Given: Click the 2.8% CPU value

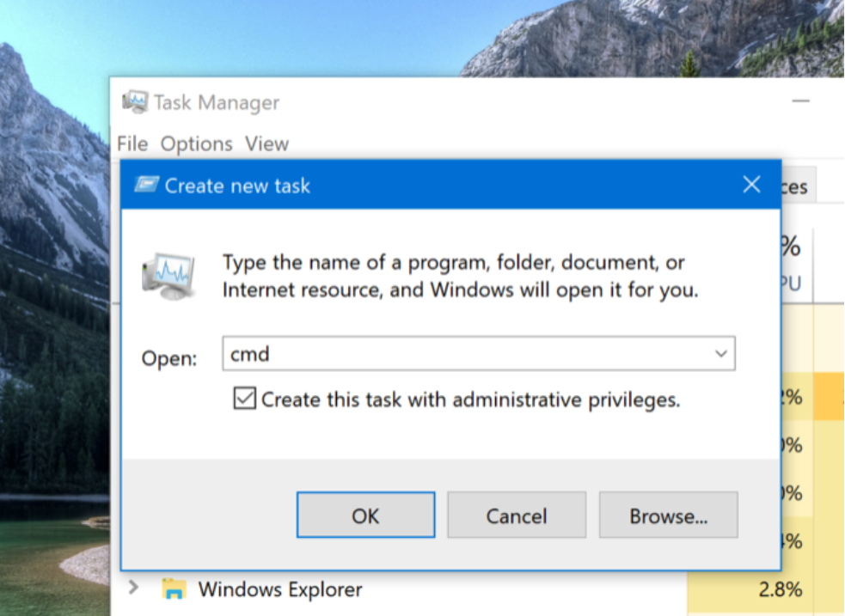Looking at the screenshot, I should click(781, 589).
